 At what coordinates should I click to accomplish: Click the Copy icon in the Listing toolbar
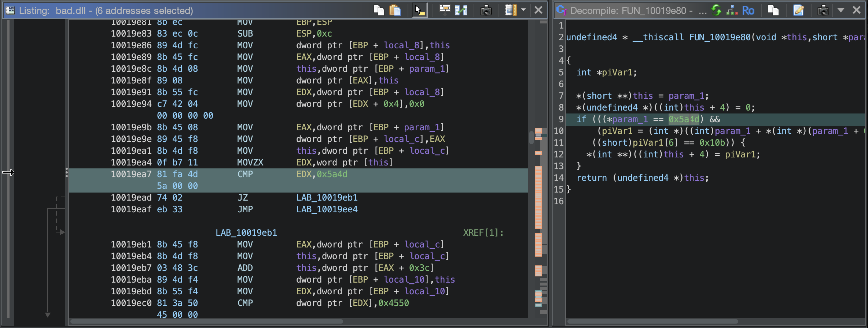[379, 10]
